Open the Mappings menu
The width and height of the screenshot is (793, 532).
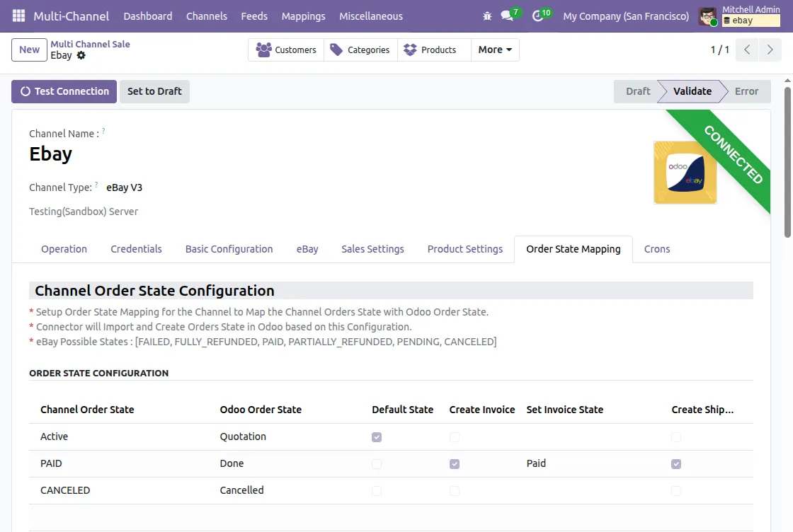[304, 16]
